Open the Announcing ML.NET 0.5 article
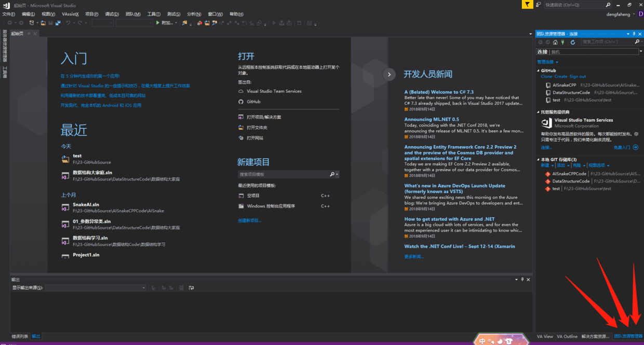Viewport: 644px width, 345px height. click(x=432, y=119)
